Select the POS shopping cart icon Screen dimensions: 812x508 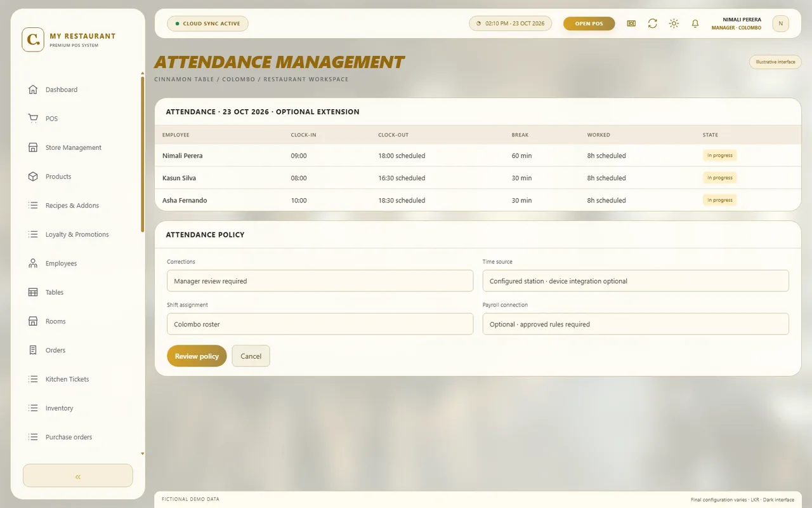pos(33,119)
